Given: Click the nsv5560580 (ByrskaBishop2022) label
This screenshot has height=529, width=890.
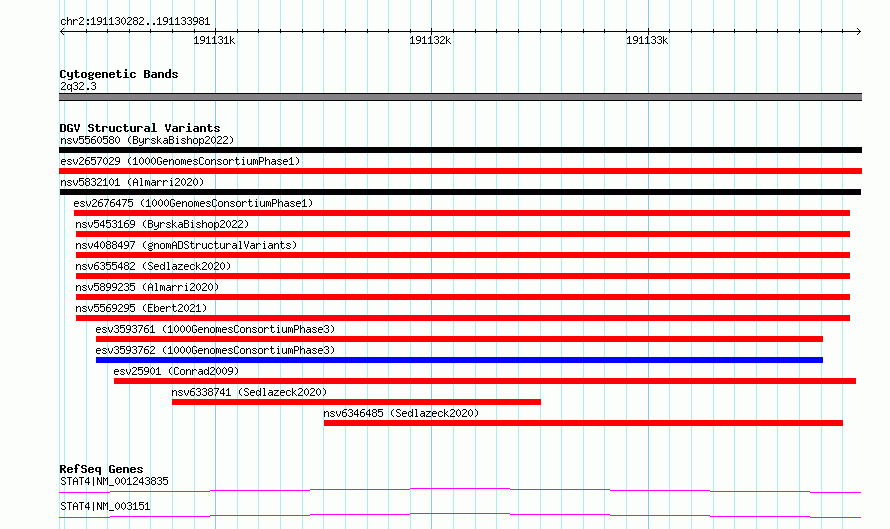Looking at the screenshot, I should (x=147, y=140).
